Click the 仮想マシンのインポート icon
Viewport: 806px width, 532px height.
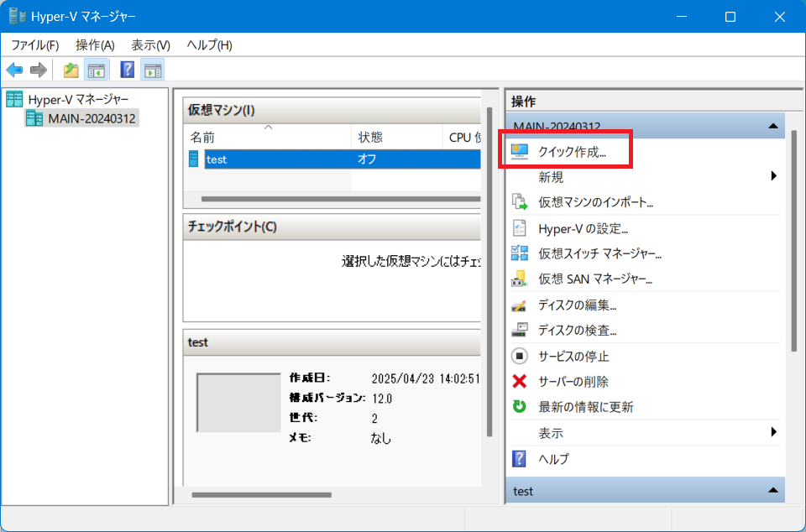pyautogui.click(x=520, y=202)
